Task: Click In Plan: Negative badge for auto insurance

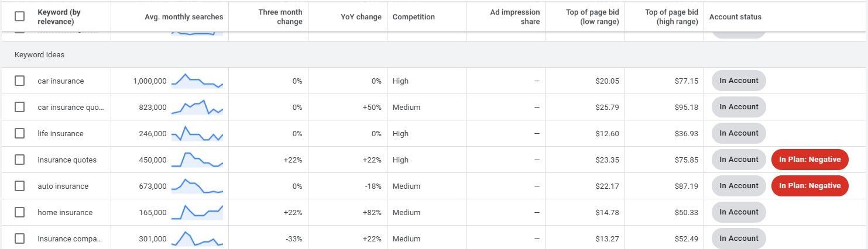Action: tap(810, 186)
